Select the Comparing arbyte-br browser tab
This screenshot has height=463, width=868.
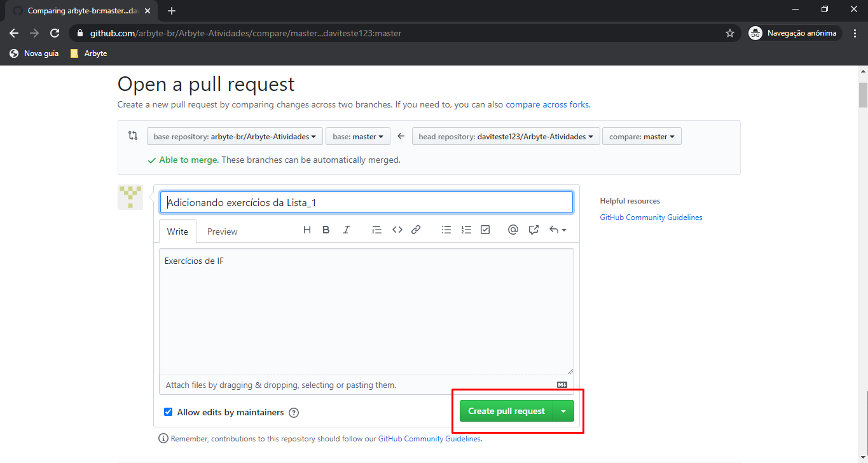[x=82, y=11]
